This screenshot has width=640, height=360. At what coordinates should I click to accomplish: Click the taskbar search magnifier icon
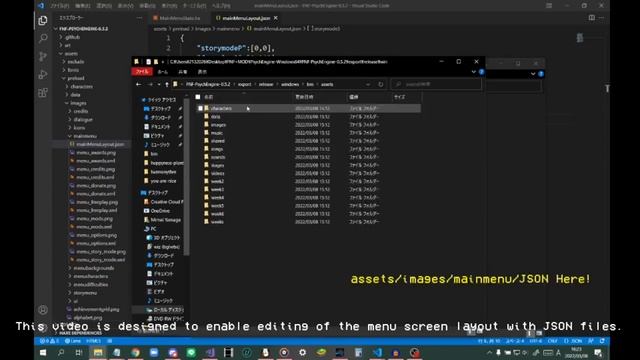coord(61,353)
